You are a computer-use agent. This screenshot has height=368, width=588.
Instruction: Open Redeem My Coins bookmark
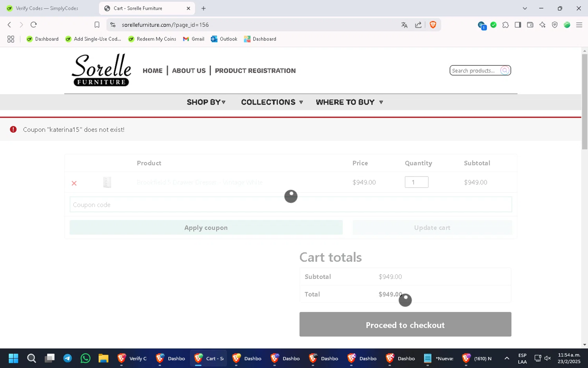(x=152, y=39)
